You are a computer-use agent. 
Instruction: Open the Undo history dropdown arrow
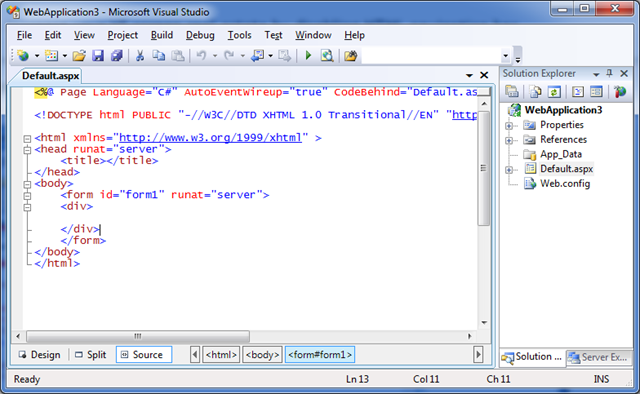215,56
